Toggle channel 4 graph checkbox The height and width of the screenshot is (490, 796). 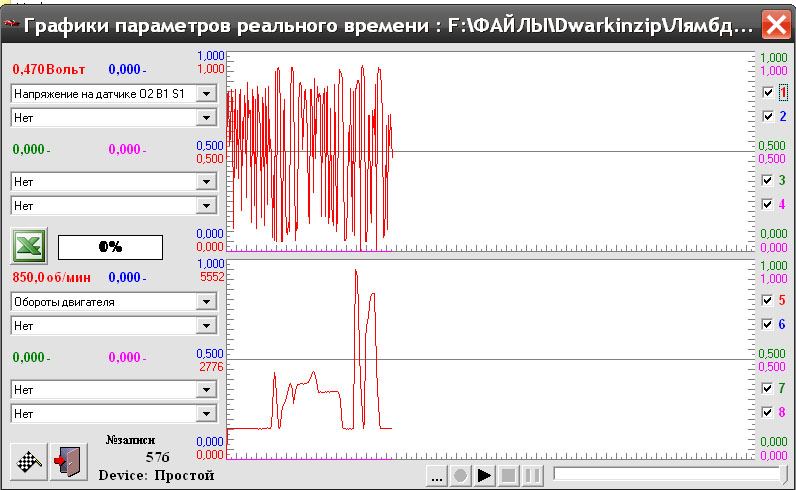[x=768, y=204]
